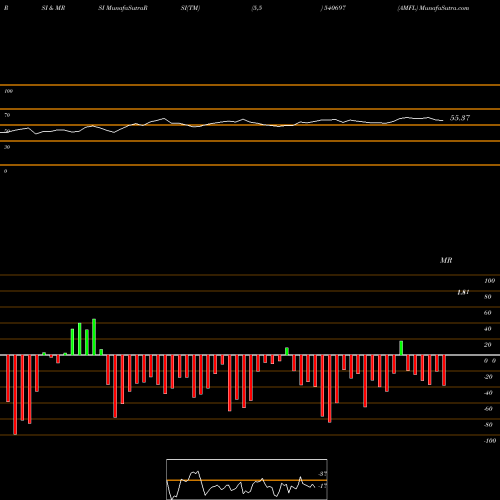Click the tallest green histogram bar

pyautogui.click(x=94, y=337)
